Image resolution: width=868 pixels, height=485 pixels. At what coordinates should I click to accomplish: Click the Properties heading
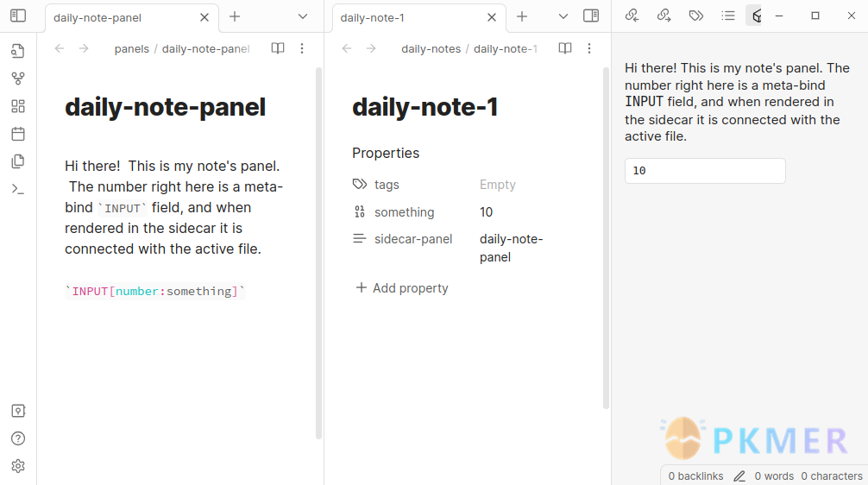tap(386, 153)
